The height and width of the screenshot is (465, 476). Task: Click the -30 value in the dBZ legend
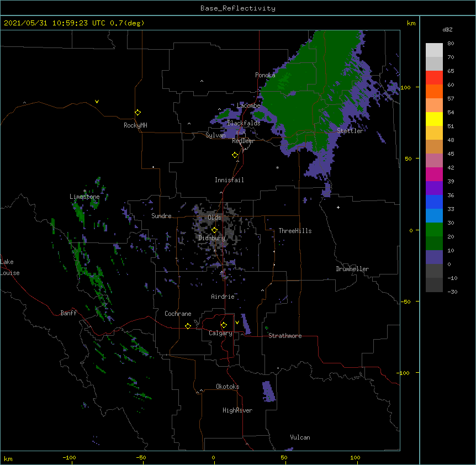pos(452,292)
